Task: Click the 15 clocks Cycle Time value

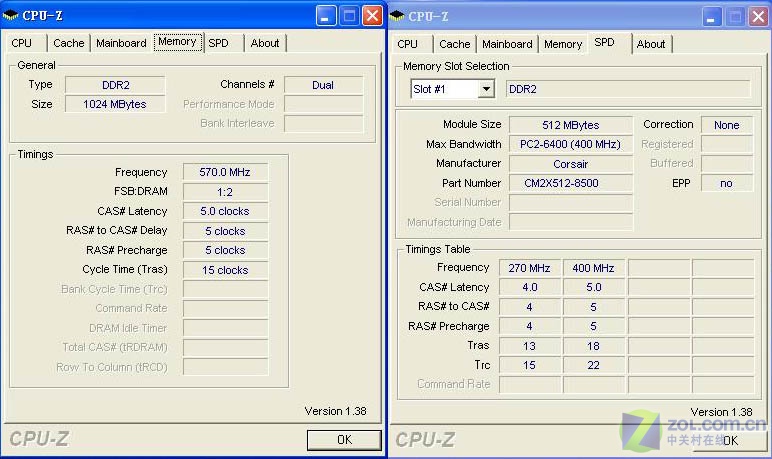Action: 225,270
